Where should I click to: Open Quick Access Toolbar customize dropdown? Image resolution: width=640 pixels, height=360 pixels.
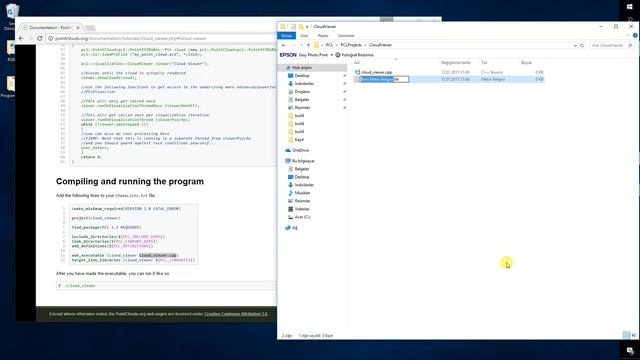(x=307, y=27)
